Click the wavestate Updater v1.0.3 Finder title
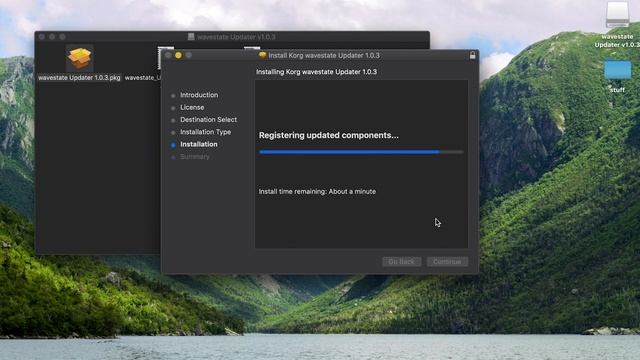 [x=236, y=37]
